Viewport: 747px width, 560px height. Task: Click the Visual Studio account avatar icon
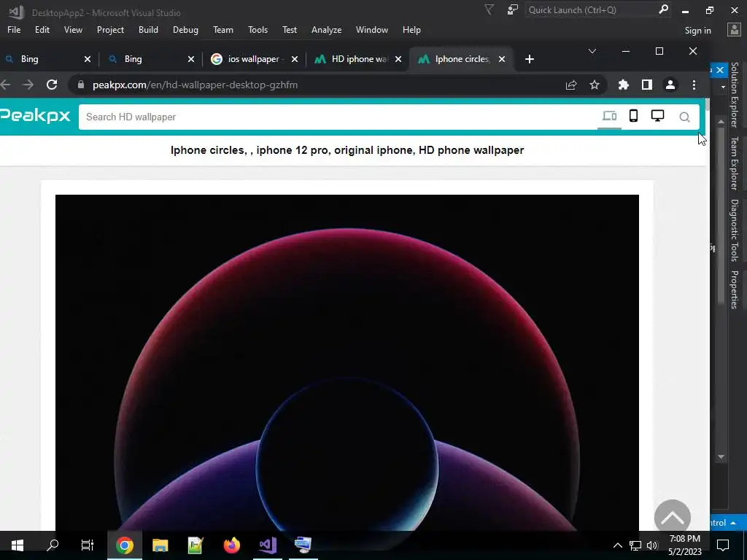point(734,29)
